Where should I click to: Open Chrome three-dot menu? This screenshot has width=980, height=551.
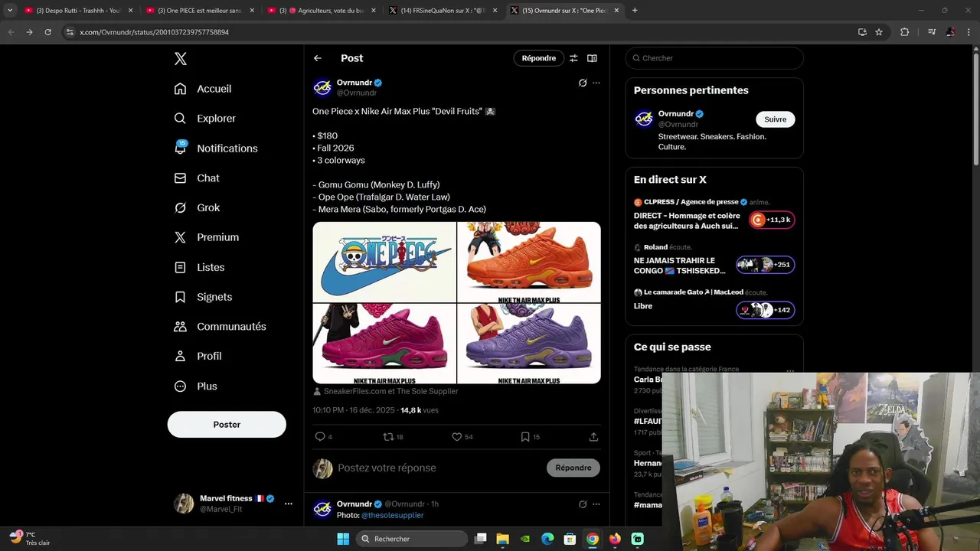click(969, 32)
